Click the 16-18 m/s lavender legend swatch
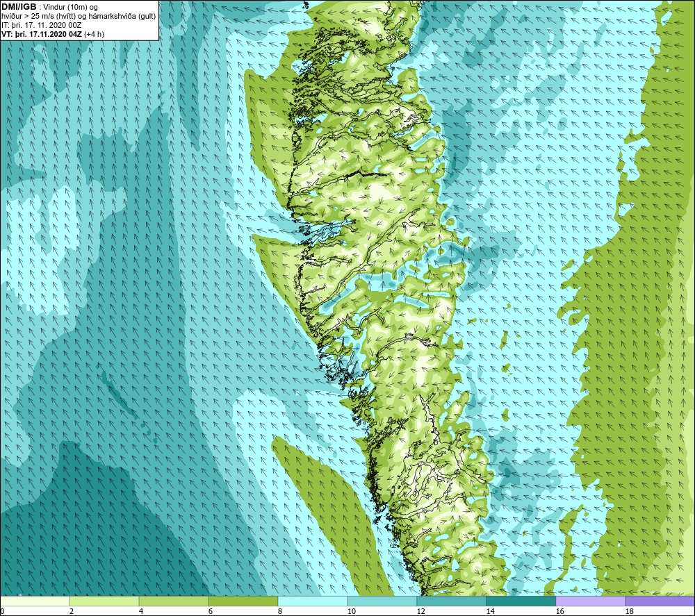Image resolution: width=695 pixels, height=616 pixels. tap(590, 601)
